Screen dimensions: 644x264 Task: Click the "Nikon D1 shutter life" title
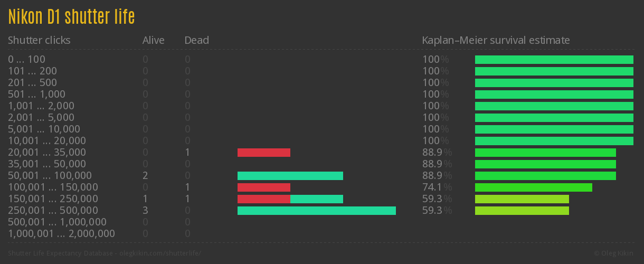point(71,17)
